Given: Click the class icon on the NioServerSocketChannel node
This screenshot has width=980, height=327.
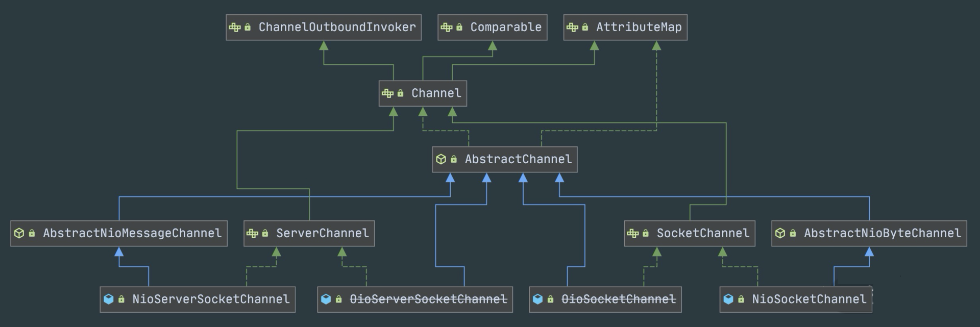Looking at the screenshot, I should pyautogui.click(x=108, y=299).
